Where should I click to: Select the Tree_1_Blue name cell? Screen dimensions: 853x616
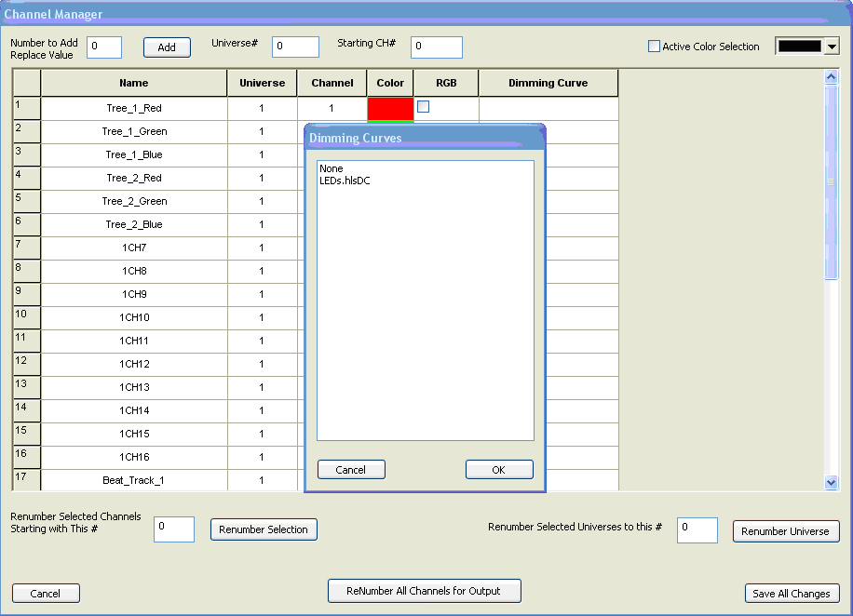point(134,155)
